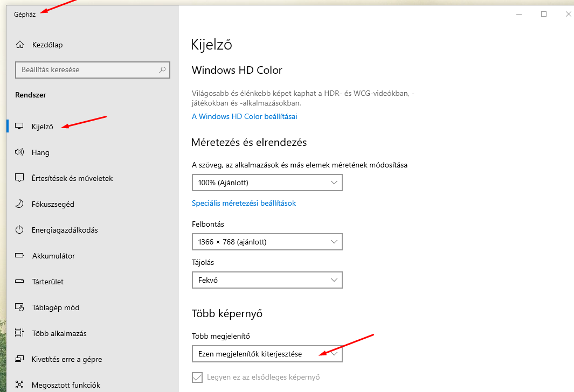Toggle the Legyen ez az elsődleges képernyő checkbox
This screenshot has width=574, height=392.
click(198, 377)
